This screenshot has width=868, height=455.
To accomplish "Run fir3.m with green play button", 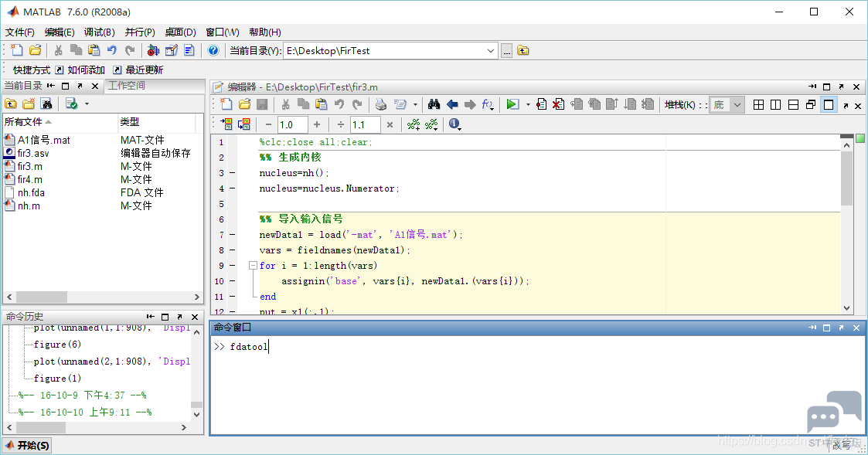I will point(512,104).
